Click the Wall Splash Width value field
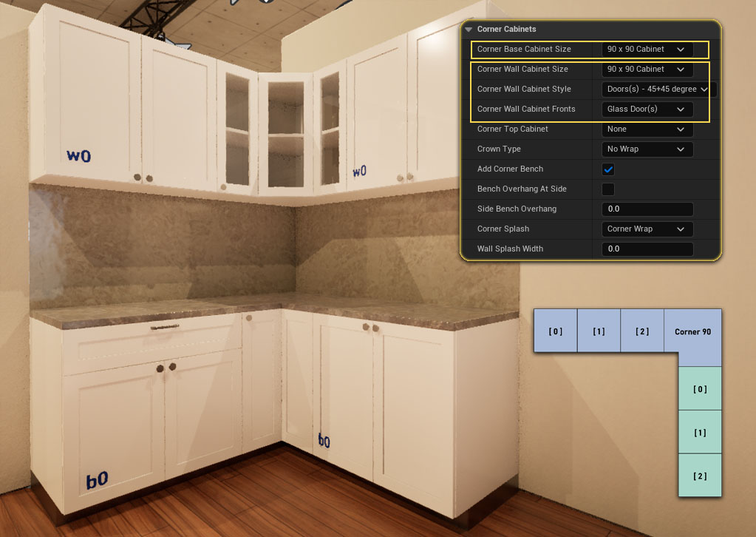Viewport: 756px width, 537px height. tap(647, 249)
